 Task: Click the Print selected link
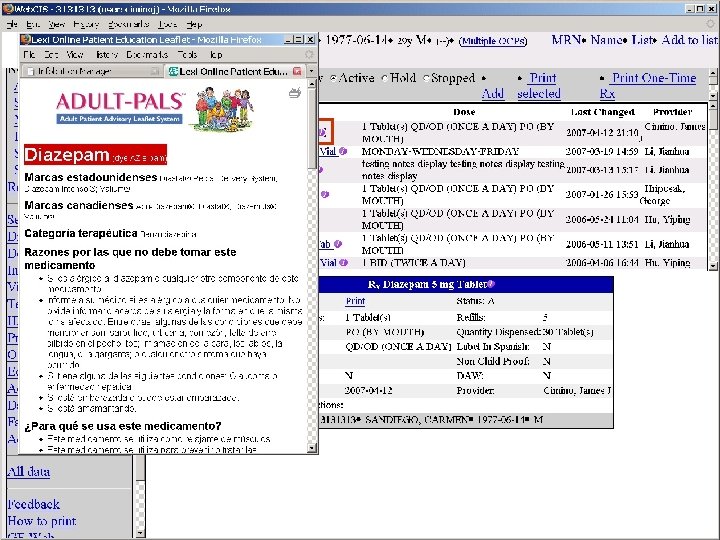[x=539, y=86]
